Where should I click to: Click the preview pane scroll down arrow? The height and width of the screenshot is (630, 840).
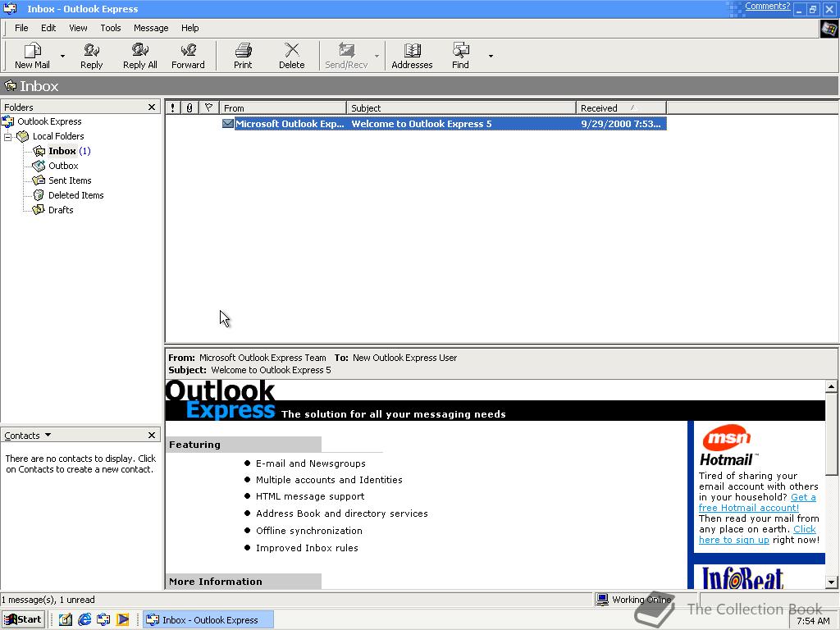(832, 582)
